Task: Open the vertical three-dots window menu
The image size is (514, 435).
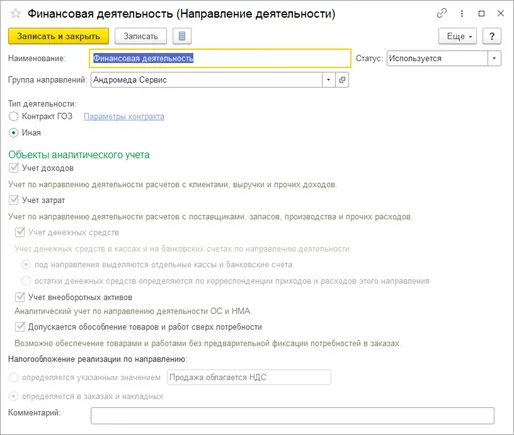Action: pos(462,13)
